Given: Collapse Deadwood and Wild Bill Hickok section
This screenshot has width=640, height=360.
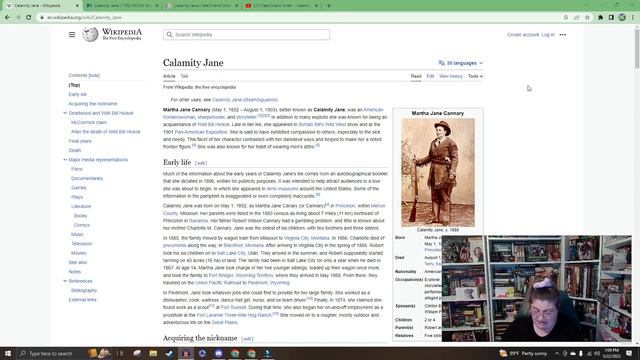Looking at the screenshot, I should (65, 113).
